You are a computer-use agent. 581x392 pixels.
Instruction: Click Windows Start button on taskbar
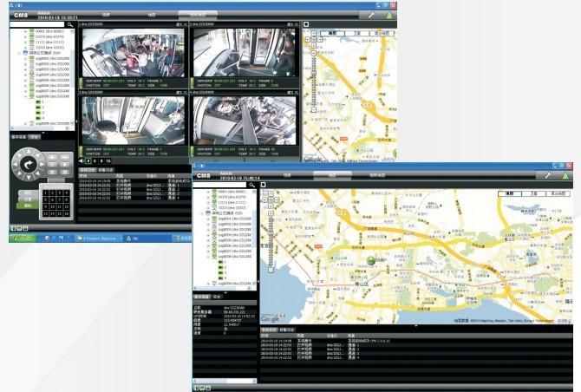[23, 237]
